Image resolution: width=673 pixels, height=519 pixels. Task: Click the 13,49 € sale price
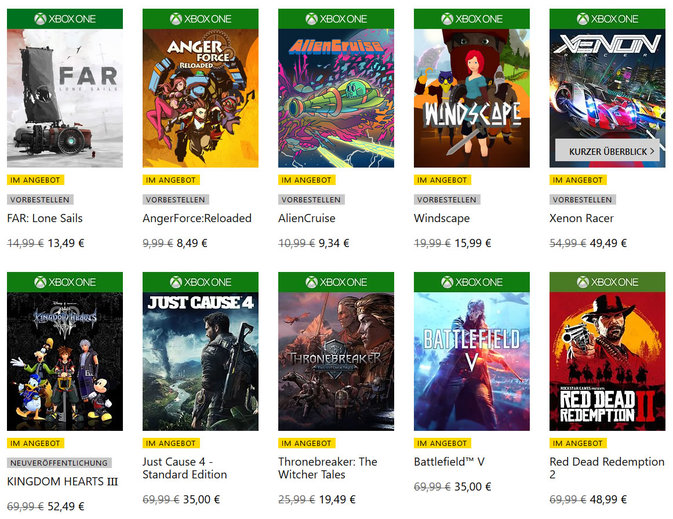[x=66, y=243]
